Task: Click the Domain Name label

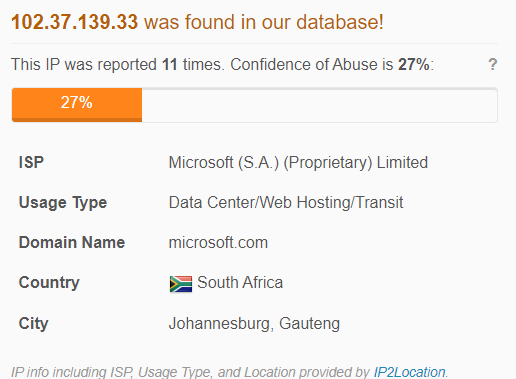Action: pos(72,242)
